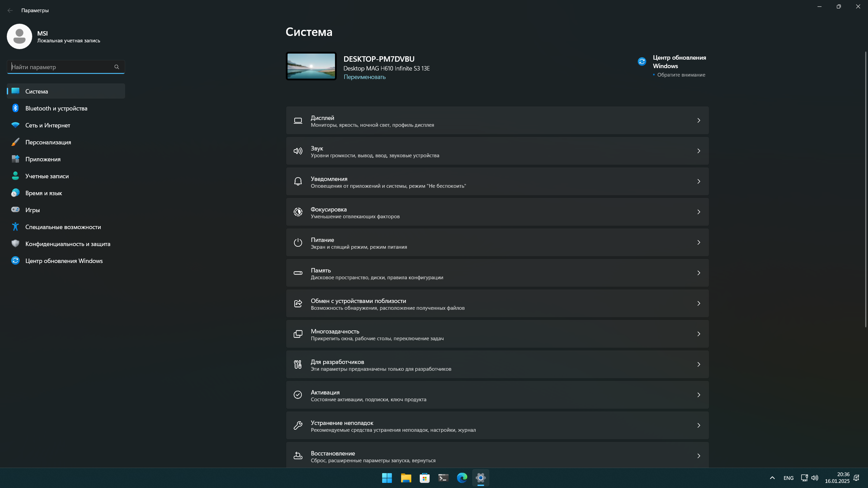The width and height of the screenshot is (868, 488).
Task: Open File Explorer from taskbar
Action: pos(406,478)
